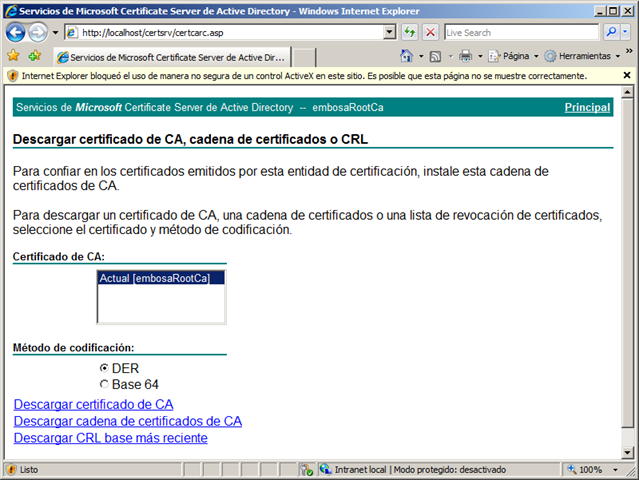The height and width of the screenshot is (480, 639).
Task: Click the browser Back arrow button
Action: pyautogui.click(x=15, y=32)
